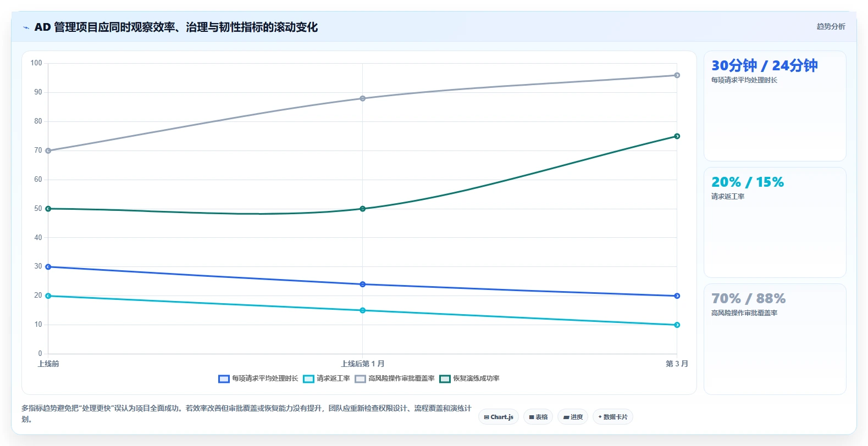Screen dimensions: 868x446
Task: Toggle legend item 恢复演练成功率
Action: 469,378
